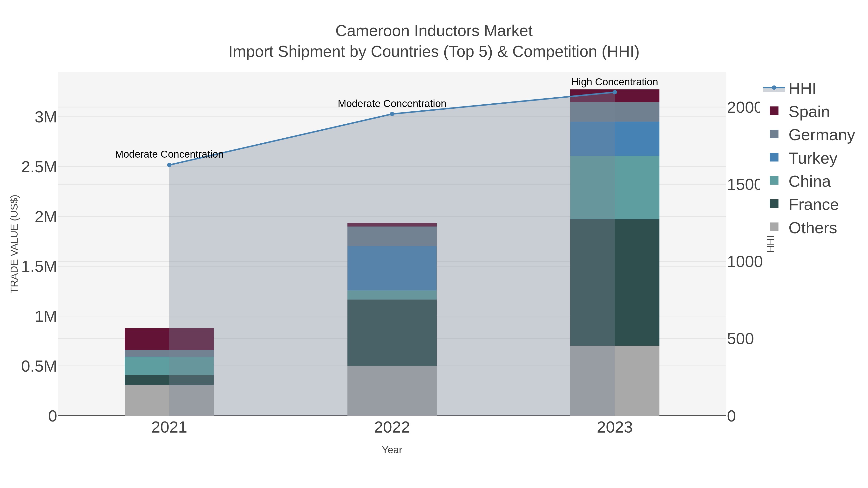Click the Turkey blue legend swatch
Screen dimensions: 868x488
[774, 157]
